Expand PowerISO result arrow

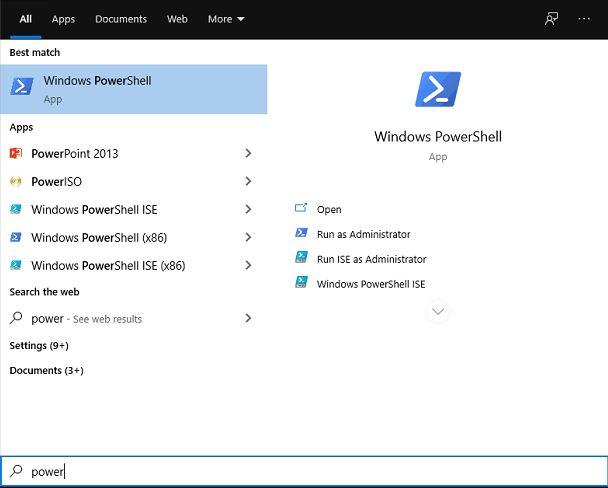click(248, 181)
